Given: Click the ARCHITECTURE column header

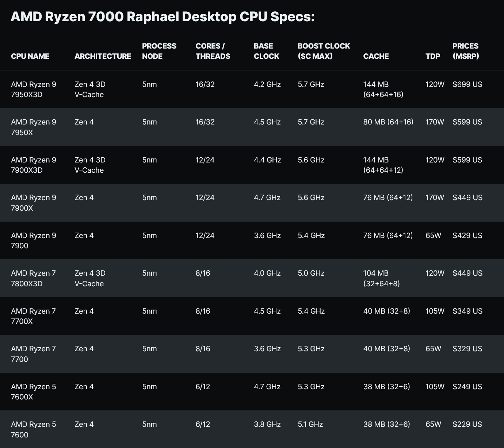Looking at the screenshot, I should 103,56.
